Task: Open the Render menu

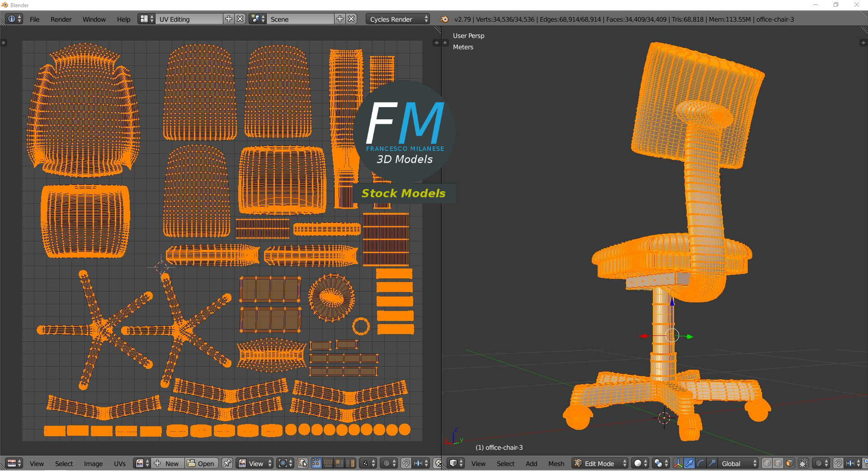Action: pos(61,19)
